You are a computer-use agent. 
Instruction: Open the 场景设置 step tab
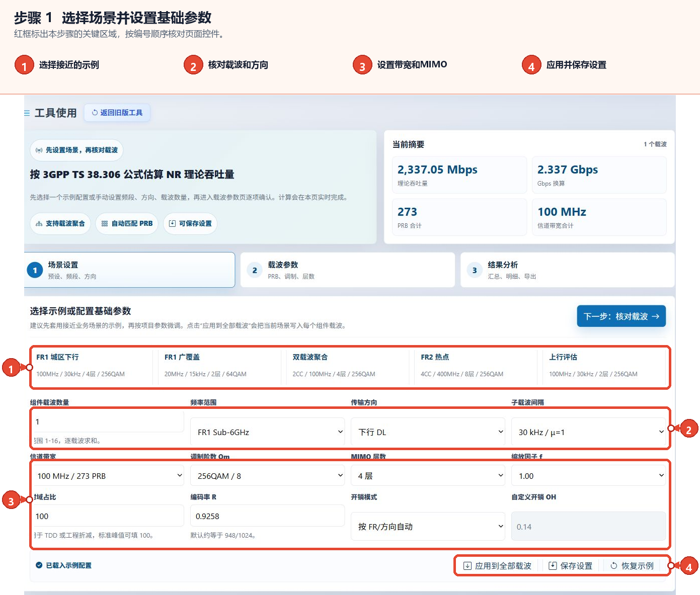(129, 270)
